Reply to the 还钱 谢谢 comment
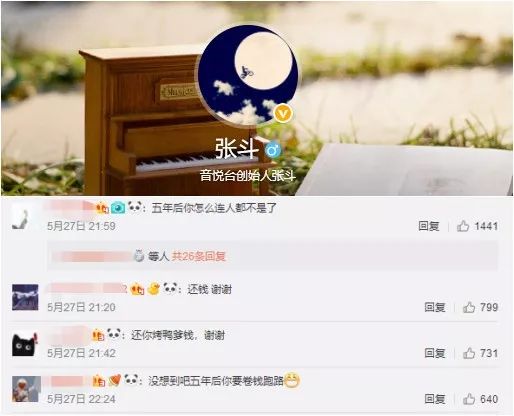Viewport: 514px width, 416px height. coord(435,307)
